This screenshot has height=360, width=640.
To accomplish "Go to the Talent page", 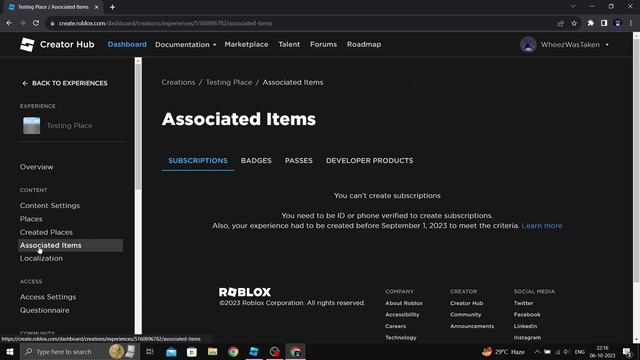I will pos(289,44).
